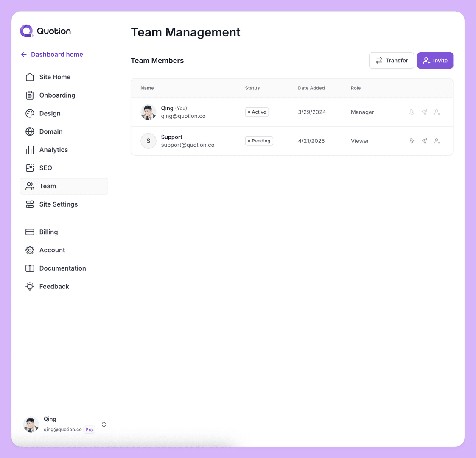
Task: Click the Transfer button
Action: (x=391, y=60)
